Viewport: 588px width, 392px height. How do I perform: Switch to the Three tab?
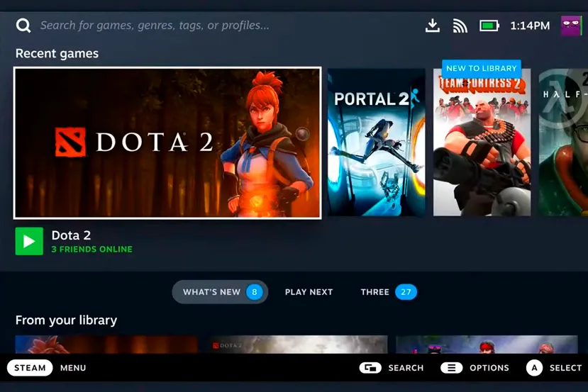click(x=389, y=292)
